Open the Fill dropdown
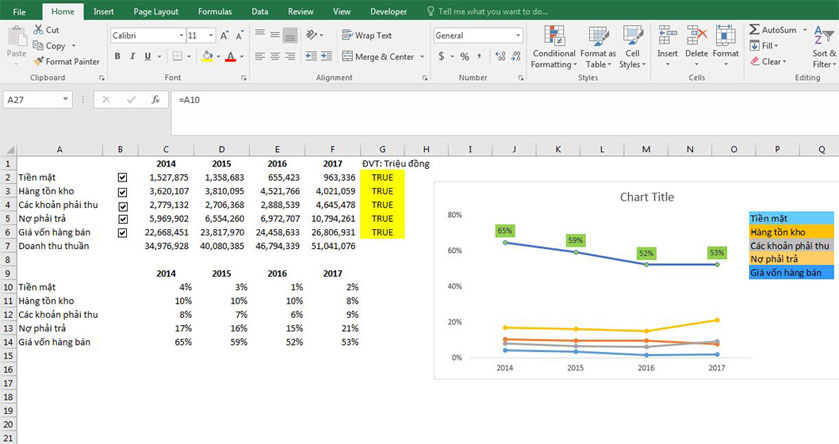The image size is (839, 444). click(x=764, y=45)
